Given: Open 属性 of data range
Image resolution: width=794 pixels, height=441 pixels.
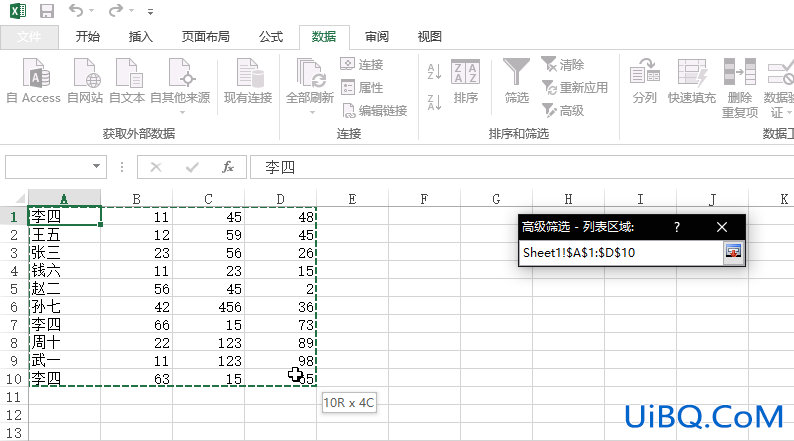Looking at the screenshot, I should (362, 88).
